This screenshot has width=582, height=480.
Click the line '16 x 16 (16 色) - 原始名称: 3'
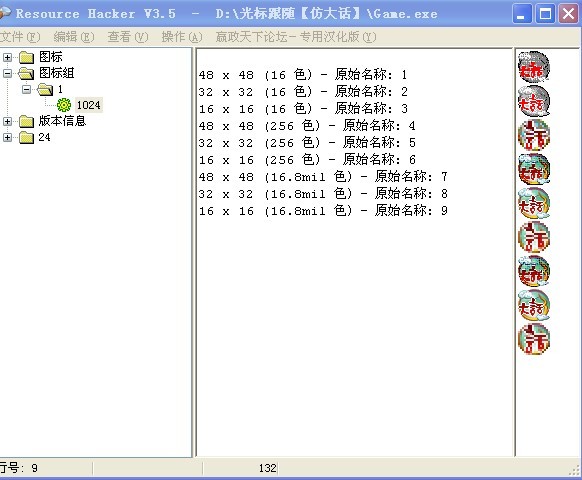coord(303,109)
